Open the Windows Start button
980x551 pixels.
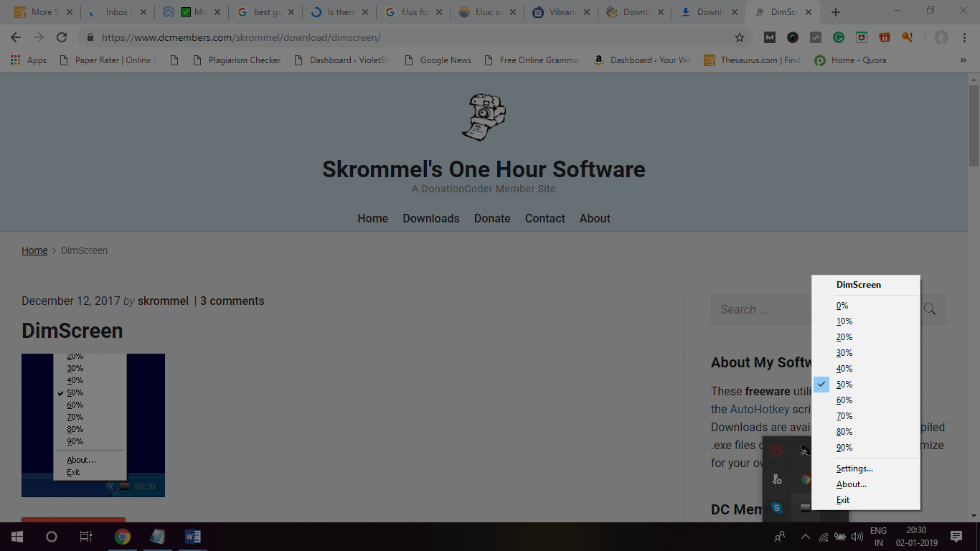coord(17,537)
